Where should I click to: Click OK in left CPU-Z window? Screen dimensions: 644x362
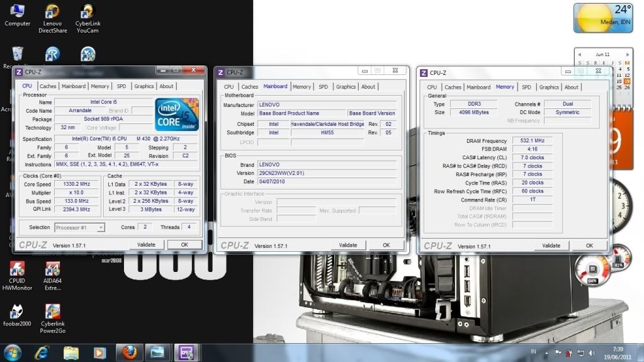[184, 244]
